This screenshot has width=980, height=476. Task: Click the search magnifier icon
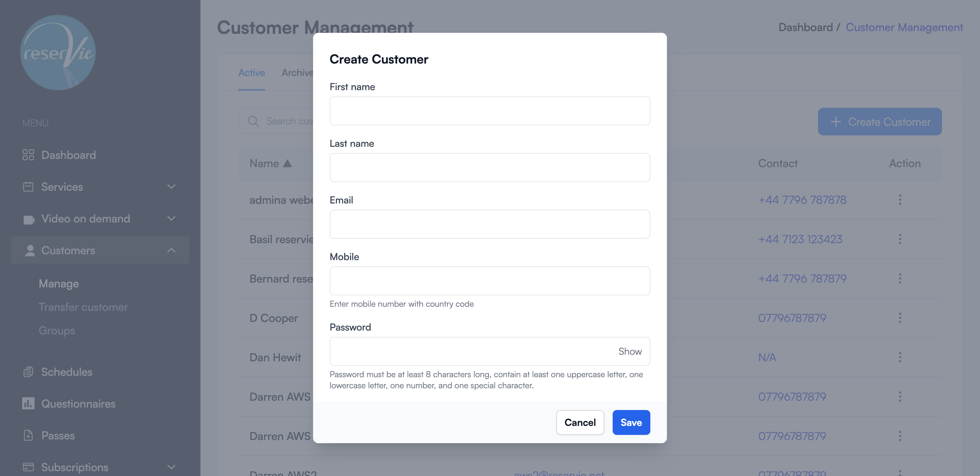pyautogui.click(x=253, y=121)
